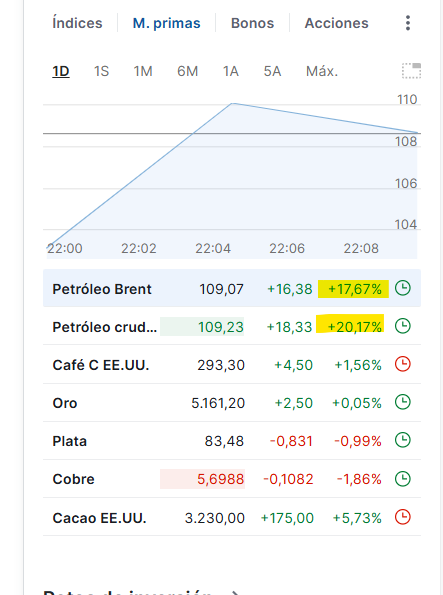Click the clock icon in Plata row

pos(403,440)
